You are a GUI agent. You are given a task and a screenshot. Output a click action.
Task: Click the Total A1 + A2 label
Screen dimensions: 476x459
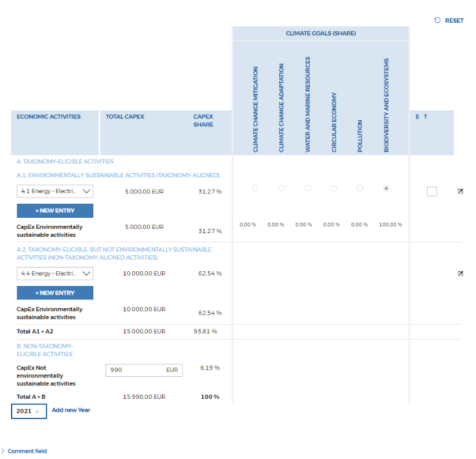coord(35,331)
